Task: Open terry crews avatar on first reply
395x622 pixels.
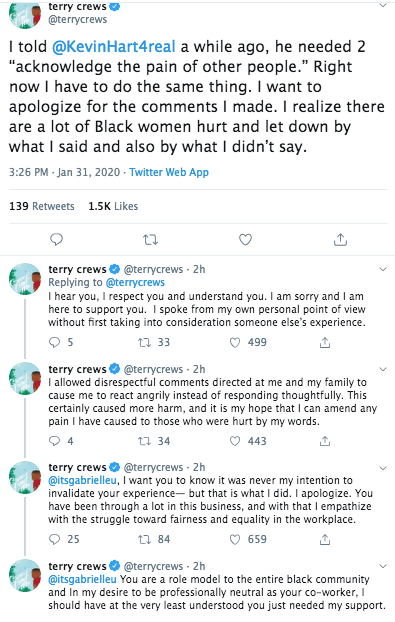Action: (x=25, y=279)
